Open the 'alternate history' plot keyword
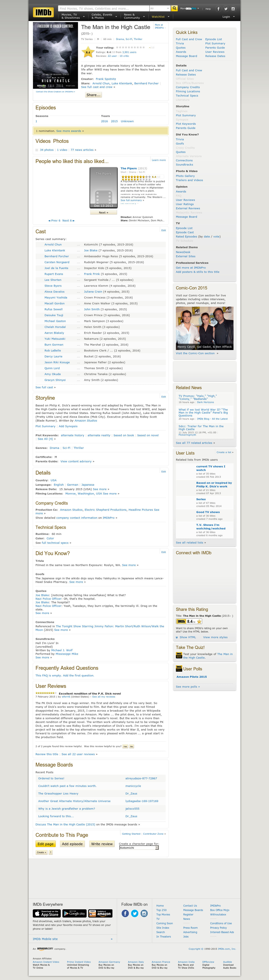The image size is (269, 980). [73, 435]
